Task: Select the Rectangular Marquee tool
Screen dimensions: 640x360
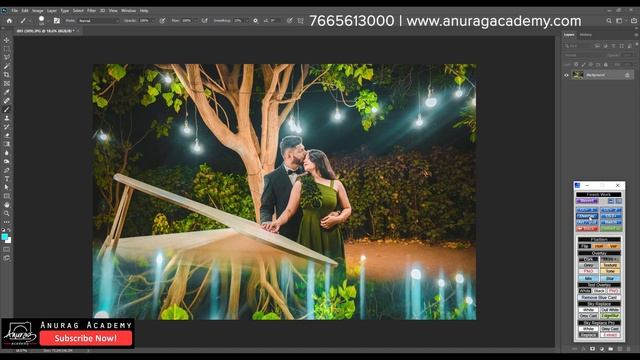Action: (x=7, y=49)
